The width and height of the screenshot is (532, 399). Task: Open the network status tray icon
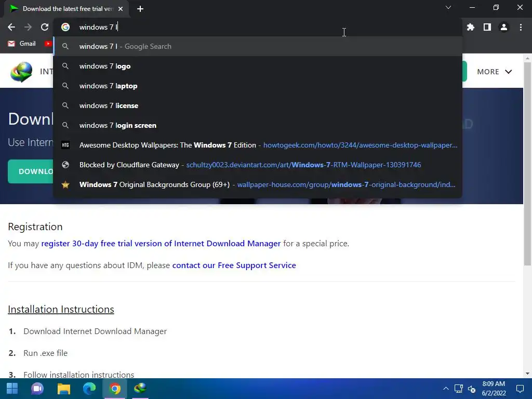point(458,389)
